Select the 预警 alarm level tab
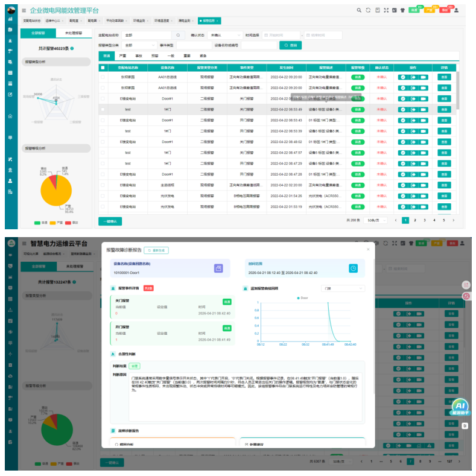Image resolution: width=476 pixels, height=476 pixels. pos(155,56)
